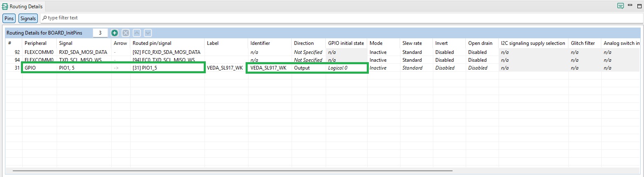Click the Glitch filter column header
Viewport: 644px width, 177px height.
[x=585, y=43]
